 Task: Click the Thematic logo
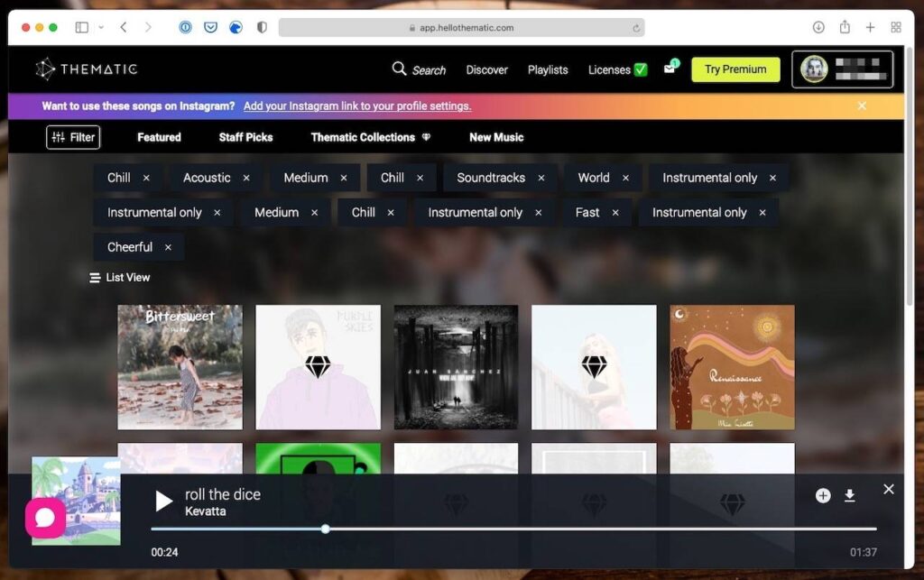click(86, 69)
